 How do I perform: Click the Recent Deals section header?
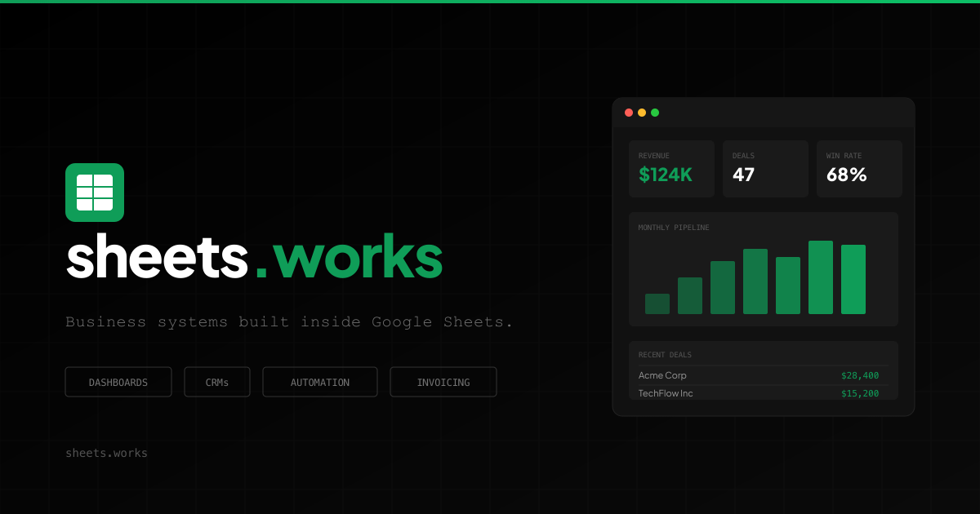(x=665, y=355)
